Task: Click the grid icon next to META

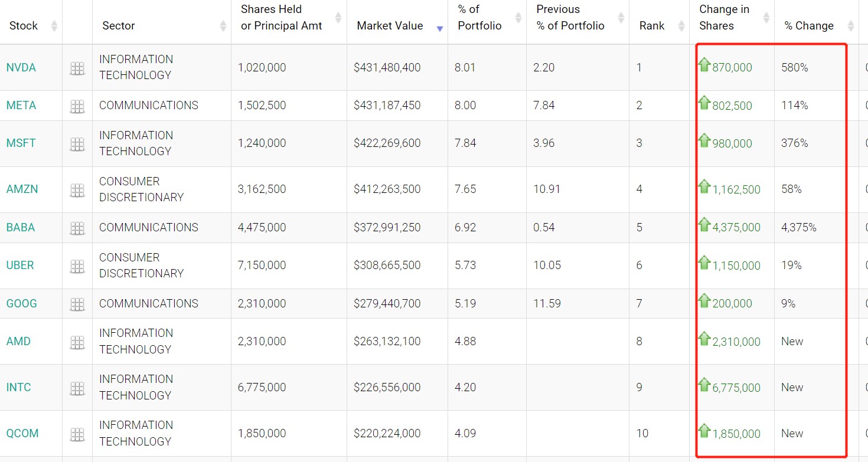Action: pos(77,107)
